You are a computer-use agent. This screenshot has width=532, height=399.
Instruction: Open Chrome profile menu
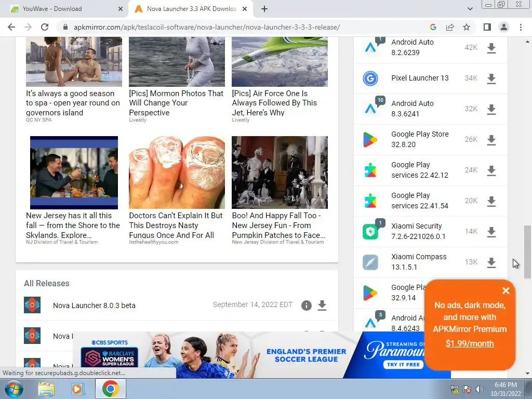coord(504,27)
